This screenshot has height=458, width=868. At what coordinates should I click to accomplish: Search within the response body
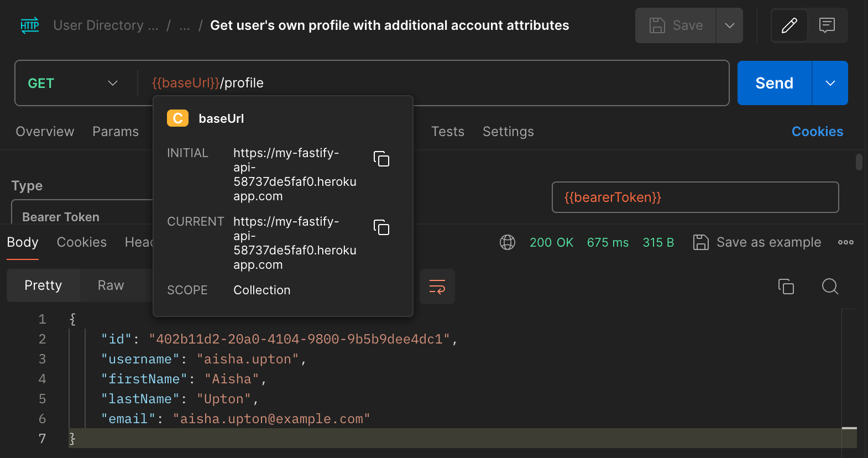(x=830, y=287)
